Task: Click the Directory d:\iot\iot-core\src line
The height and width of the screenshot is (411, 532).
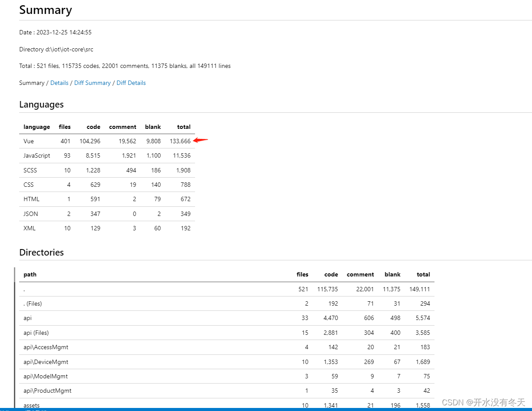Action: coord(56,49)
